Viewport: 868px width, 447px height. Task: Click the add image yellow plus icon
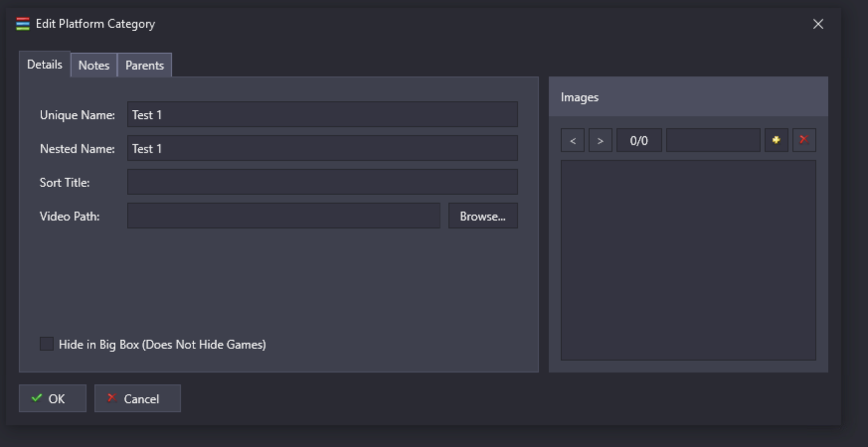pos(776,140)
